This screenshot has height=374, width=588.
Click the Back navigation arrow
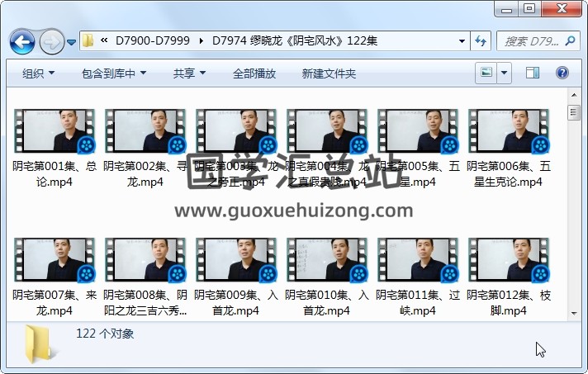22,42
